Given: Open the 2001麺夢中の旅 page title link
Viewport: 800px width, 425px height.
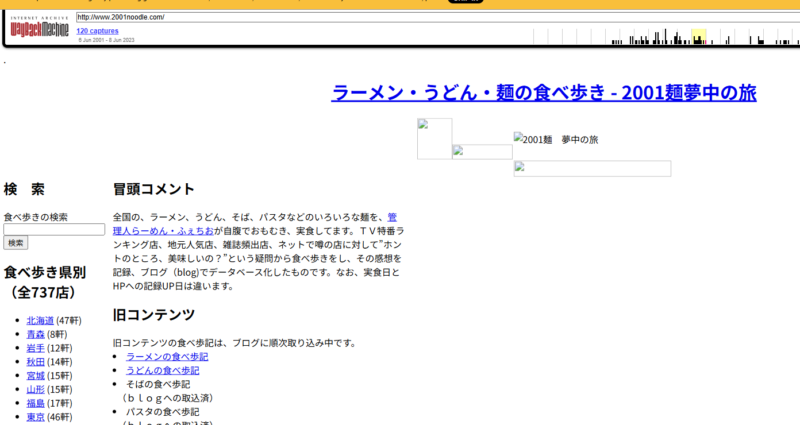Looking at the screenshot, I should click(x=544, y=93).
